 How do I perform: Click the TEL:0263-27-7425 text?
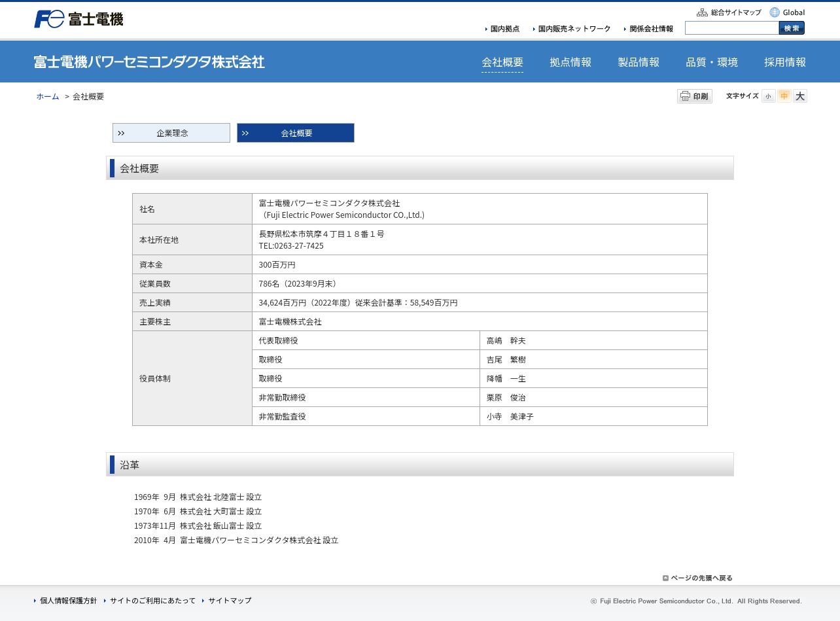(291, 246)
